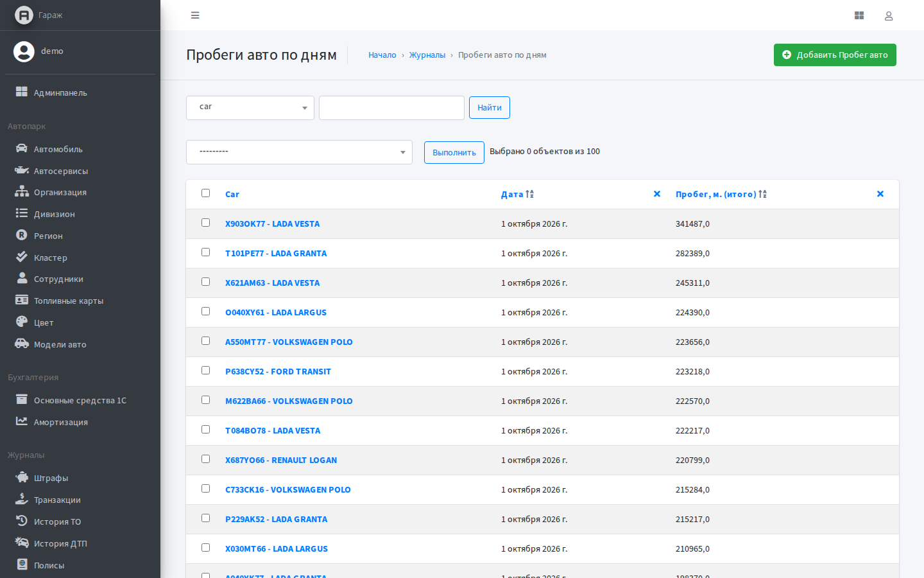Go to Журналы breadcrumb link
This screenshot has height=578, width=924.
click(427, 55)
